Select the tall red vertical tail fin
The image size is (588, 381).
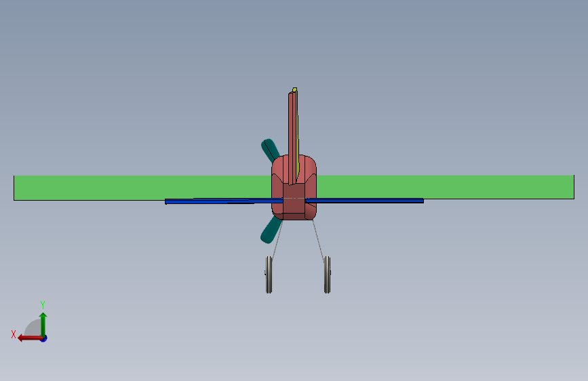292,139
